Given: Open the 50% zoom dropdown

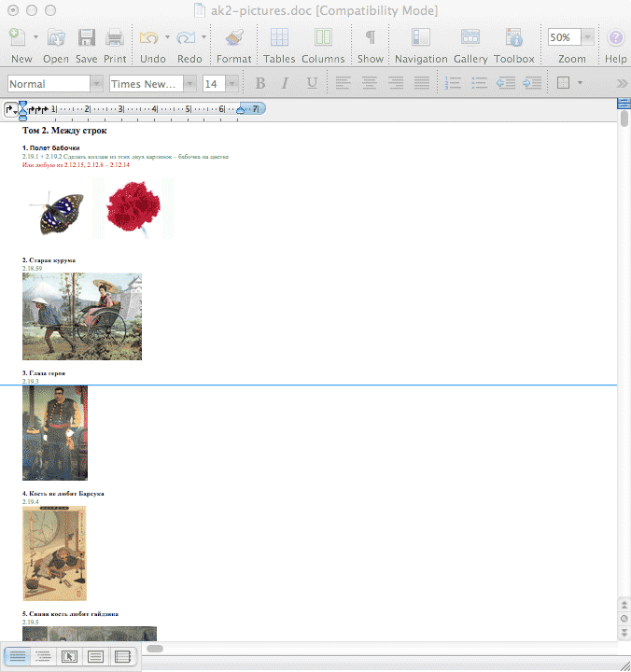Looking at the screenshot, I should click(587, 38).
